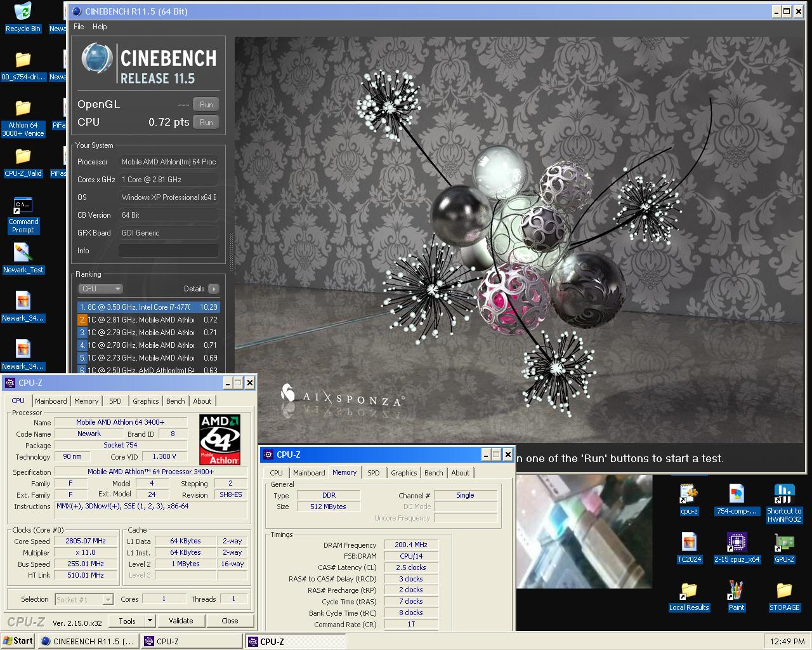Open the TC2024 desktop icon
Viewport: 812px width, 650px height.
(x=689, y=548)
